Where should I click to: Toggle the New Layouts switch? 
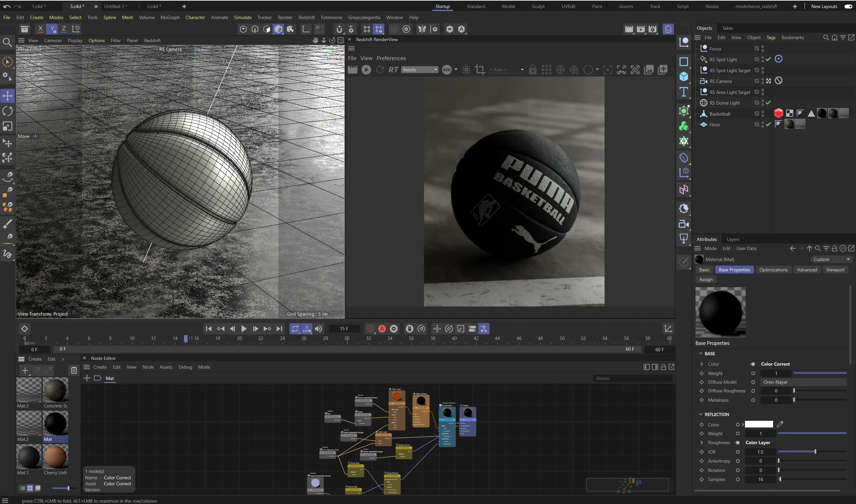[848, 6]
